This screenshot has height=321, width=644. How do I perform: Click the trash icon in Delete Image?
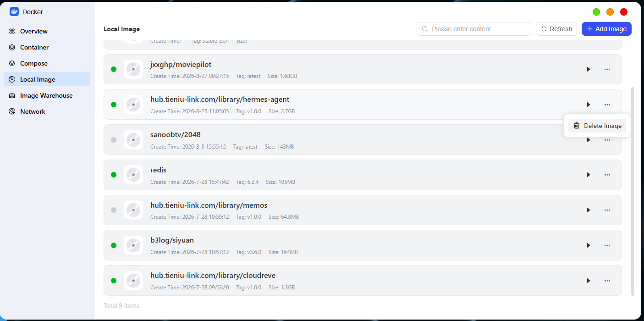click(x=577, y=126)
